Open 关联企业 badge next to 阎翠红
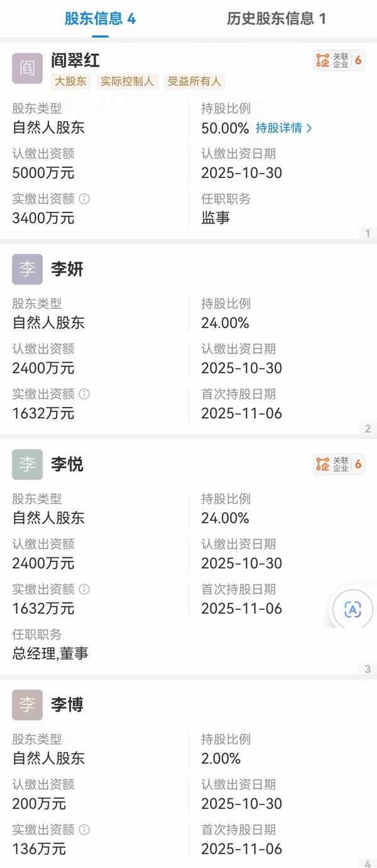Screen dimensions: 377x868 coord(339,60)
